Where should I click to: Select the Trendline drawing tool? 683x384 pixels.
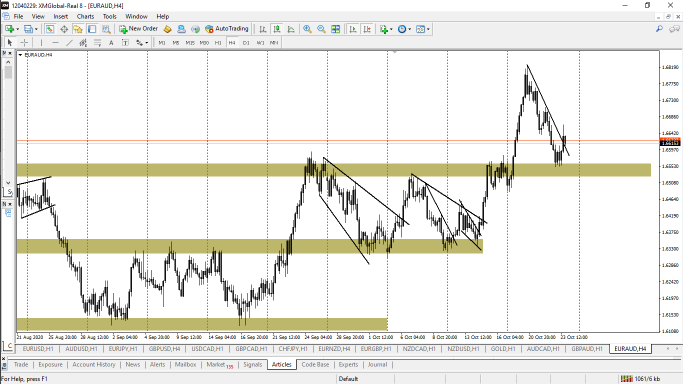69,42
